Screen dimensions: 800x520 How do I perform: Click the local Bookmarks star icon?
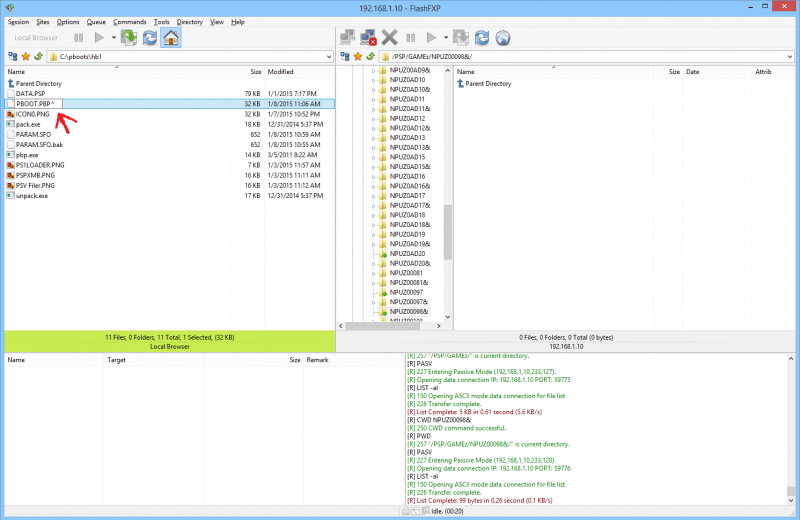coord(24,57)
